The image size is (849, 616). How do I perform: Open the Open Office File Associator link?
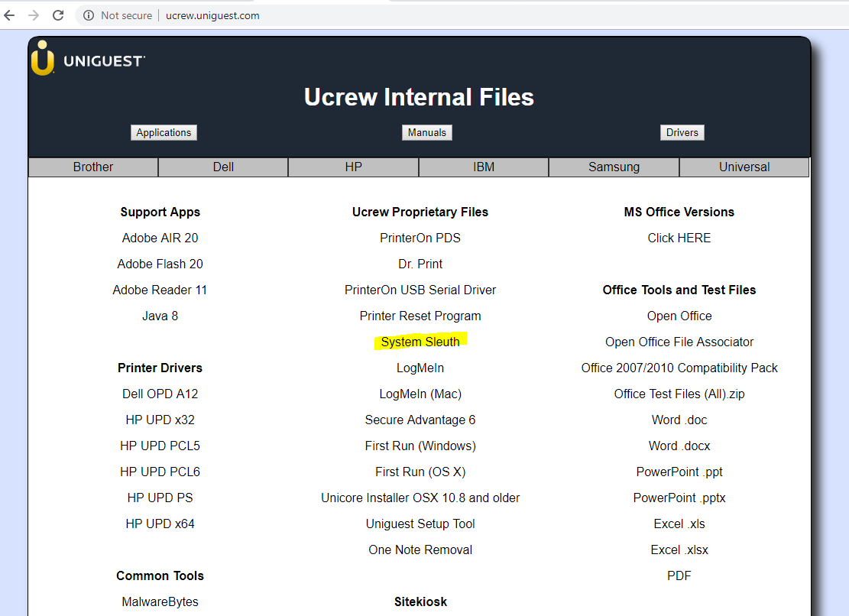679,342
